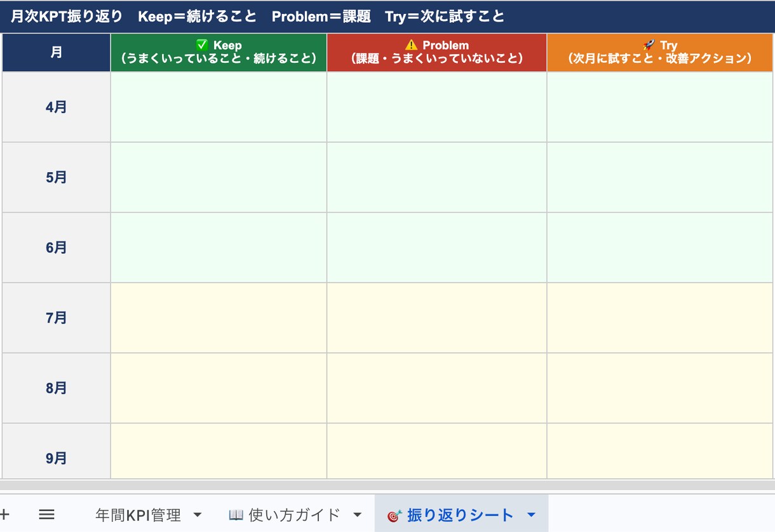Screen dimensions: 775x532
Task: Select the 月 header cell
Action: 57,53
